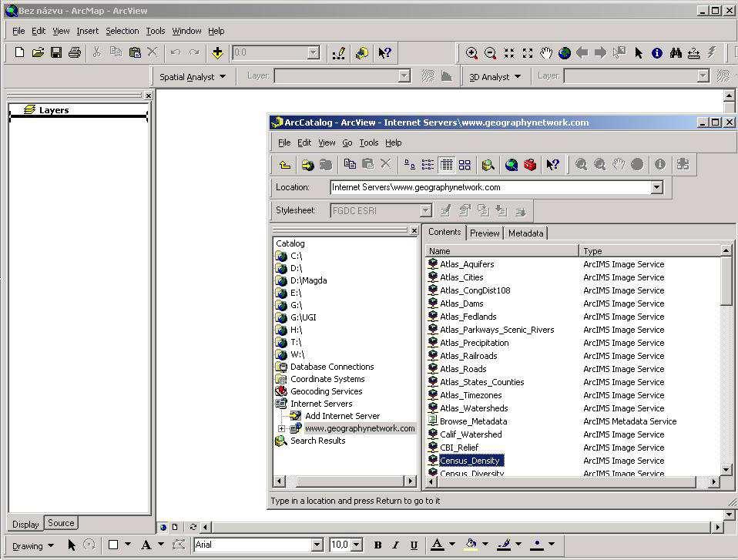Open the Spatial Analyst Layer dropdown
The image size is (738, 560).
pos(404,75)
